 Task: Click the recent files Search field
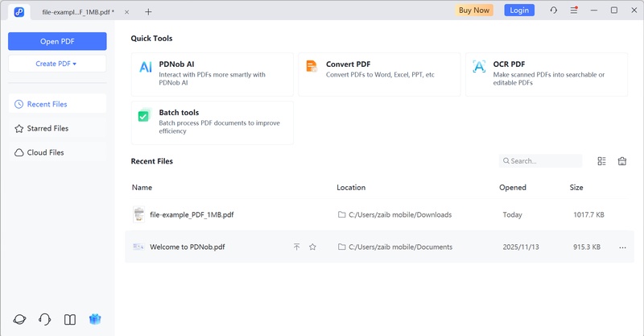[544, 161]
